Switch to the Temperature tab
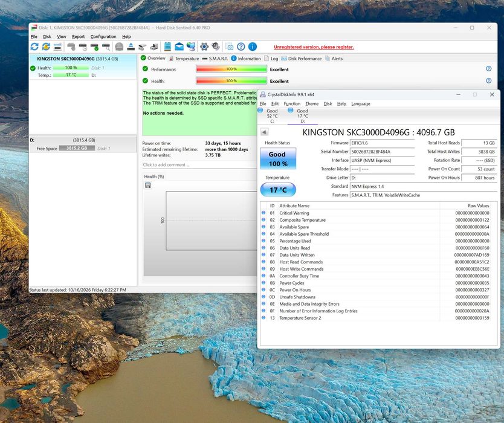This screenshot has width=504, height=423. coord(184,59)
